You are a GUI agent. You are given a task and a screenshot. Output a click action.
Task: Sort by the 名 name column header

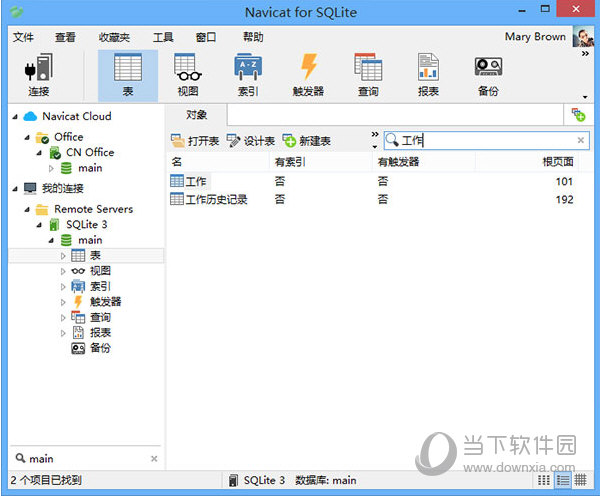point(218,162)
